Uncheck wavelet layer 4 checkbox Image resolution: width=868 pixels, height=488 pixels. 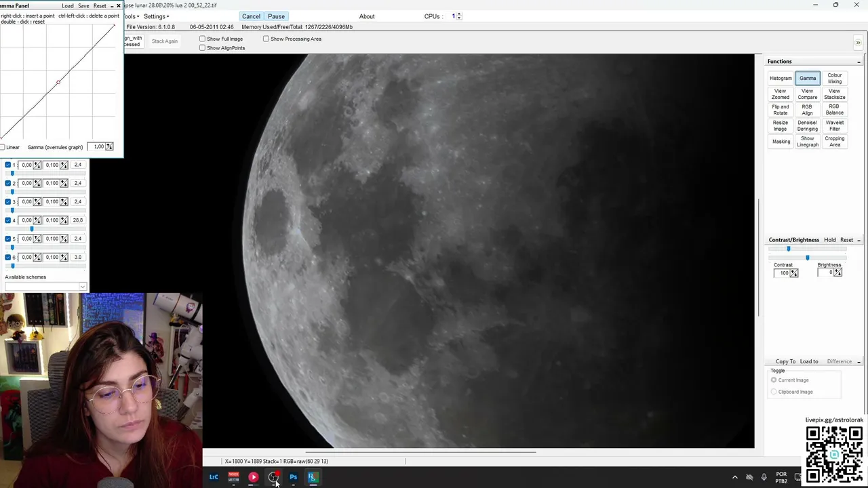click(8, 220)
